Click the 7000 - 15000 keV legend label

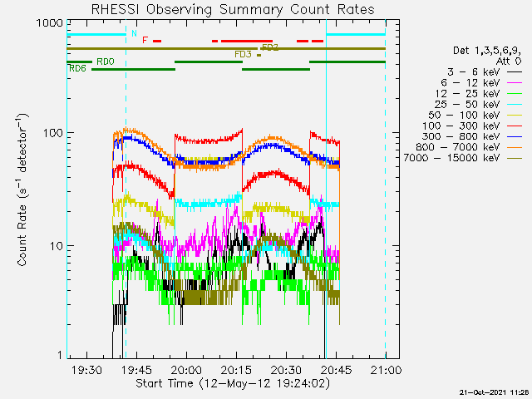click(x=451, y=158)
